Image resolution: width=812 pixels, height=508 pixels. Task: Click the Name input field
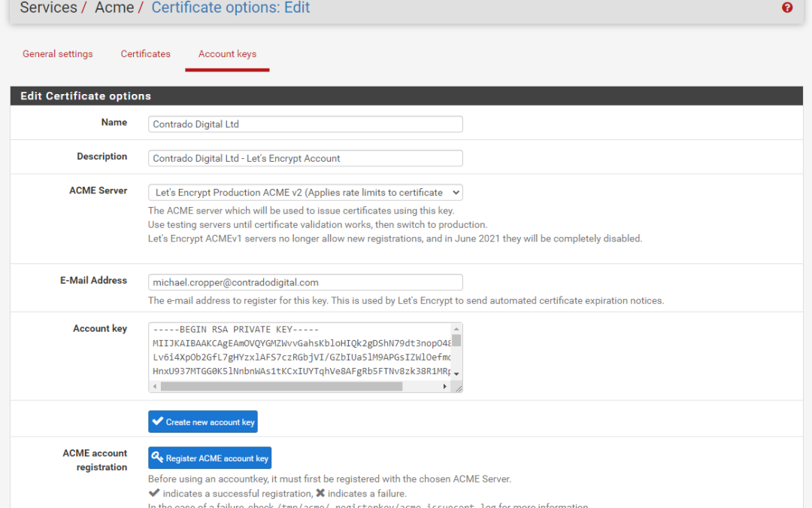305,124
